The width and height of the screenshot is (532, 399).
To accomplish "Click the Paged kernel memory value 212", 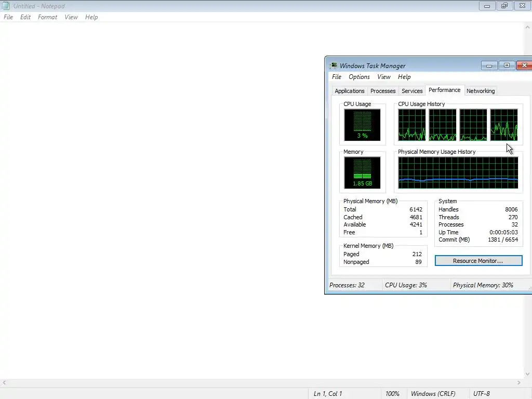I will 417,254.
